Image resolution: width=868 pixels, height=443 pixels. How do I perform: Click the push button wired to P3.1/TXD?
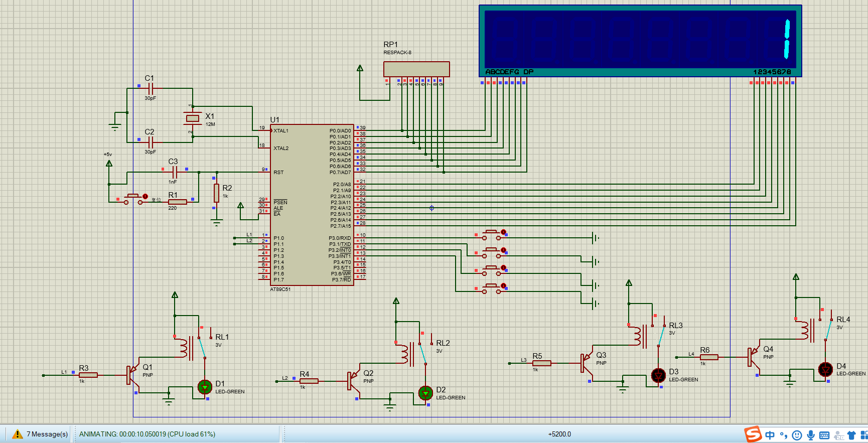(491, 253)
